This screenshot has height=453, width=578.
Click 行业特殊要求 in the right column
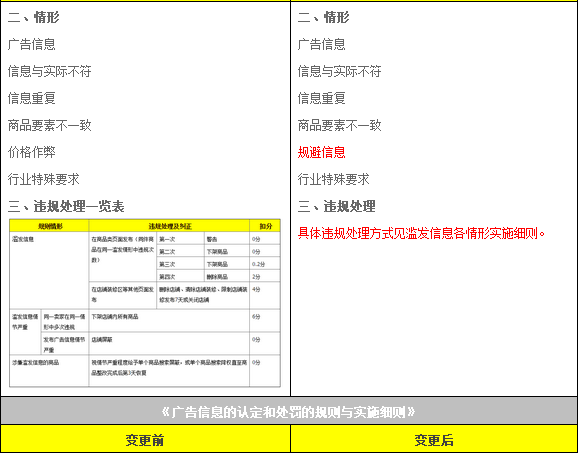334,179
